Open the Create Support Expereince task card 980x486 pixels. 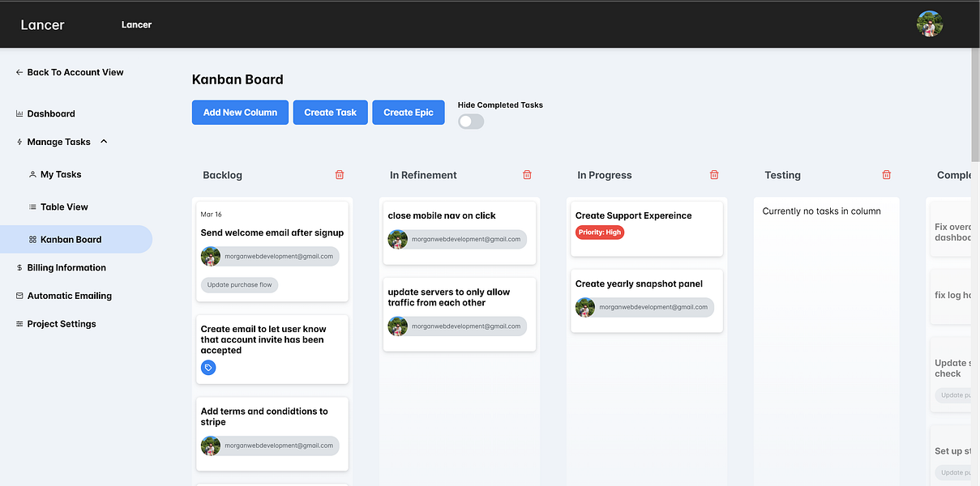[x=646, y=229]
